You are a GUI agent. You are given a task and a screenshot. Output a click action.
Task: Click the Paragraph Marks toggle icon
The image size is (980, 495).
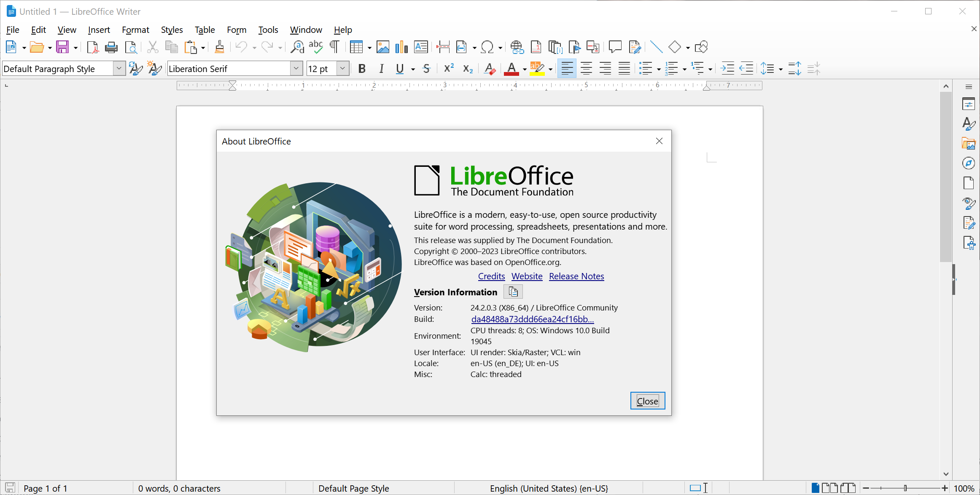(x=334, y=47)
